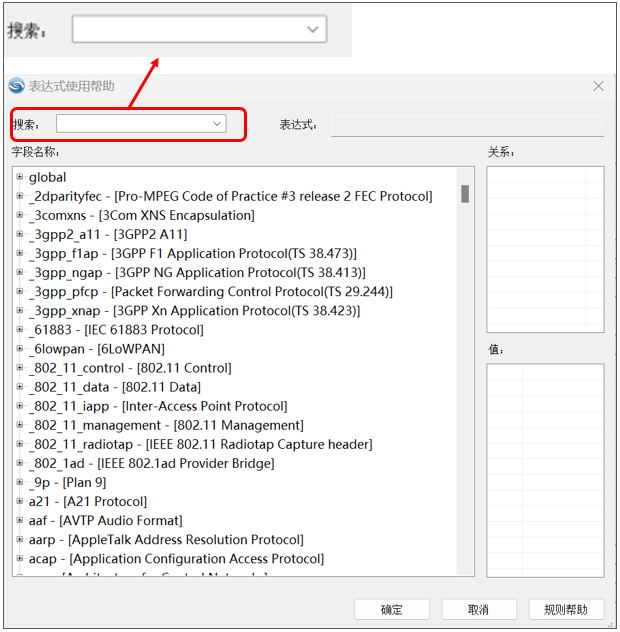Expand the _3gpp2_a11 node
This screenshot has height=632, width=620.
(x=19, y=234)
